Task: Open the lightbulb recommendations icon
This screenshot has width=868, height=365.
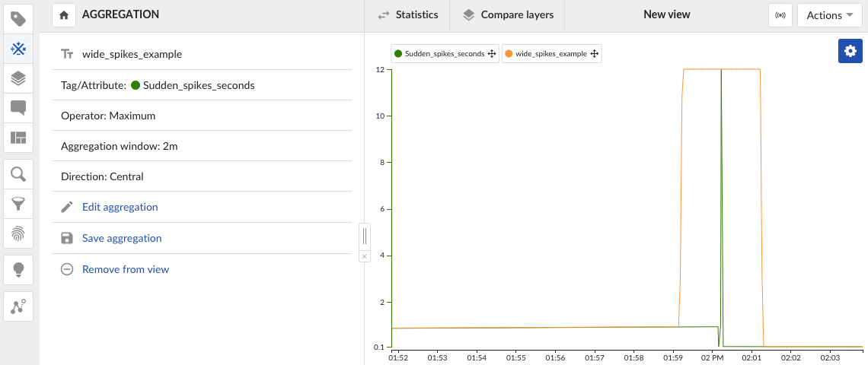Action: pos(18,269)
